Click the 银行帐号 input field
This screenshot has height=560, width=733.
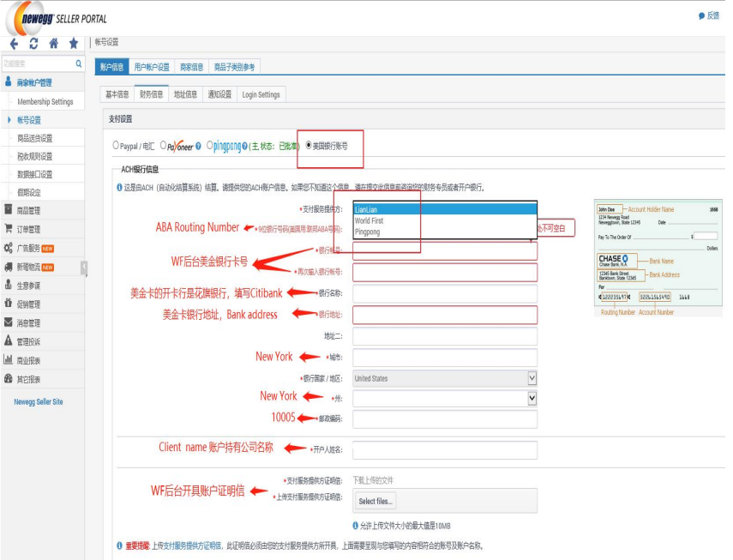point(445,251)
